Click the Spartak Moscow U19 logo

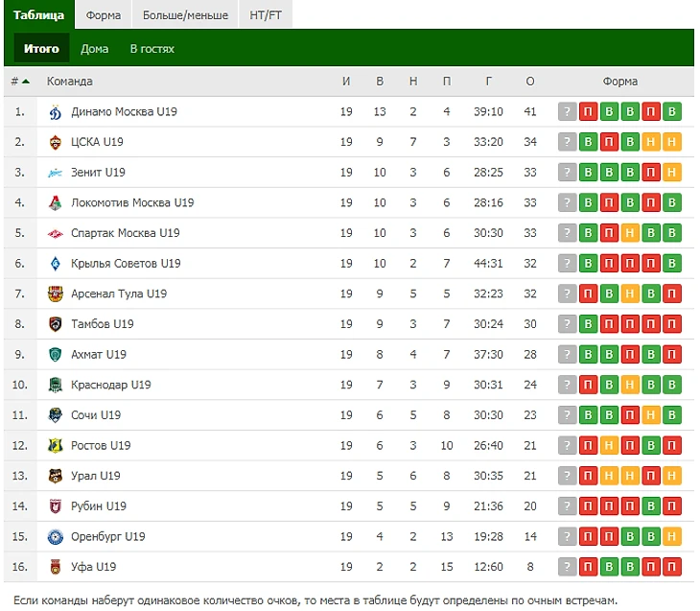click(x=56, y=233)
